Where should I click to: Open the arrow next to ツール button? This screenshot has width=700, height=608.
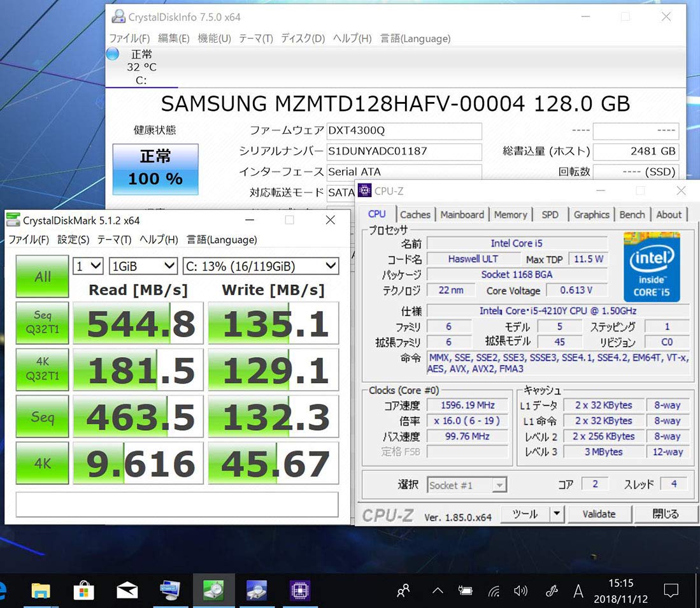(x=556, y=514)
